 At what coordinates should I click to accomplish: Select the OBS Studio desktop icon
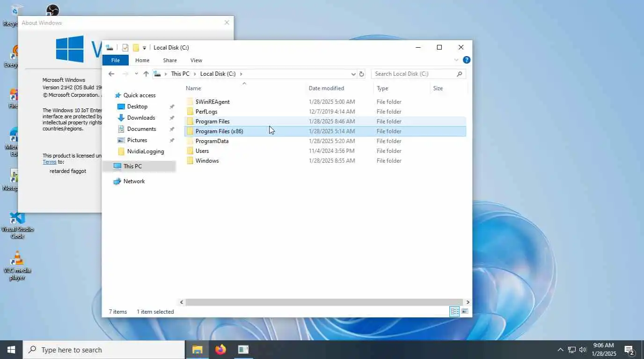coord(52,10)
